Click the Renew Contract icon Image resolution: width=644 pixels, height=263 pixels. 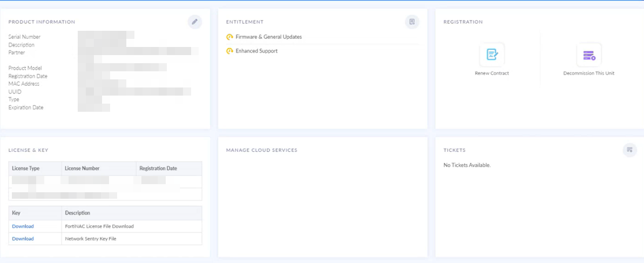492,55
